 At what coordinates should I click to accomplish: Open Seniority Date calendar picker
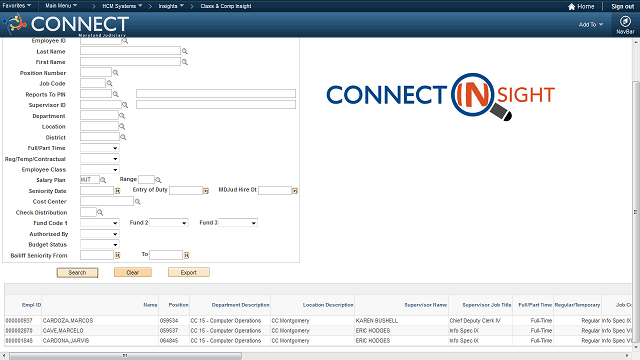(x=118, y=191)
